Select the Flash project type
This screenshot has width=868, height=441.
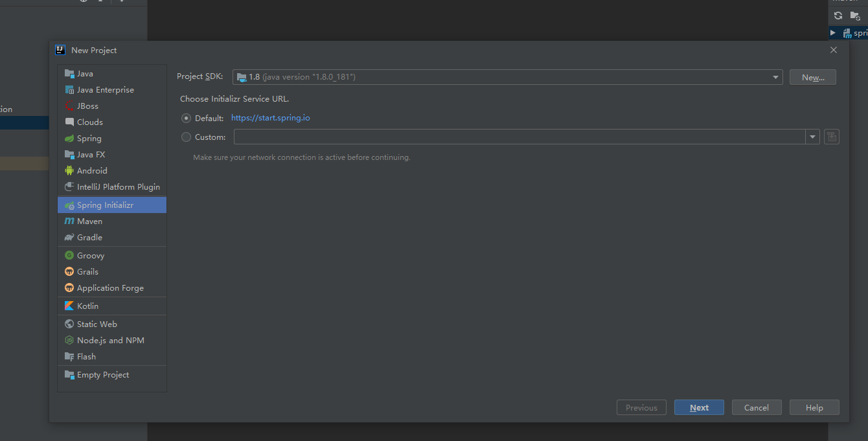[x=111, y=357]
